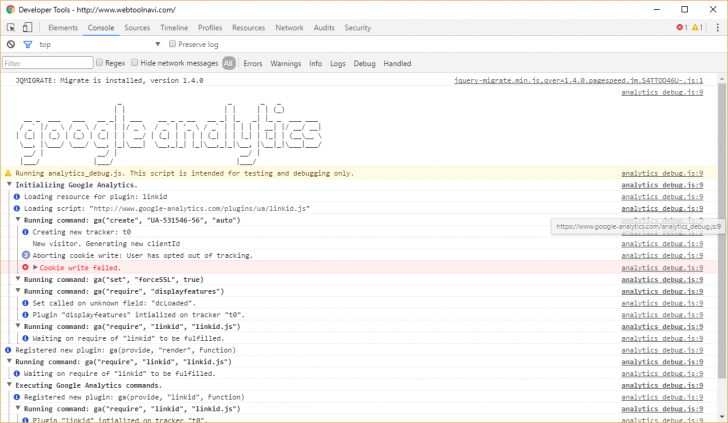This screenshot has width=728, height=423.
Task: Focus the console Filter text field
Action: click(x=48, y=63)
